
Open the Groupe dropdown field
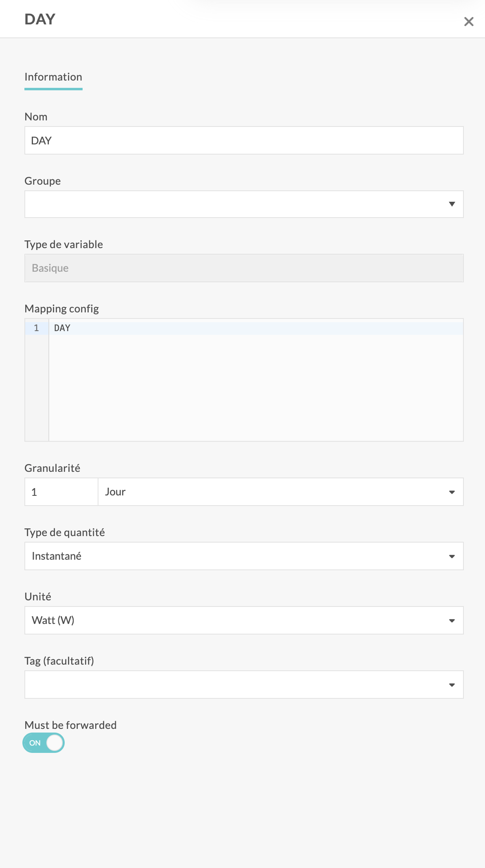pyautogui.click(x=236, y=204)
